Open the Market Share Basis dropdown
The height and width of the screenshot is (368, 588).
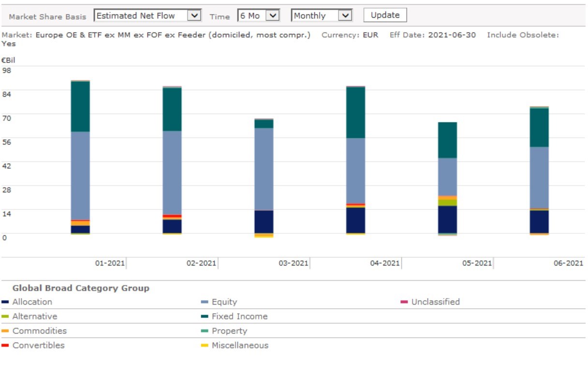click(147, 16)
